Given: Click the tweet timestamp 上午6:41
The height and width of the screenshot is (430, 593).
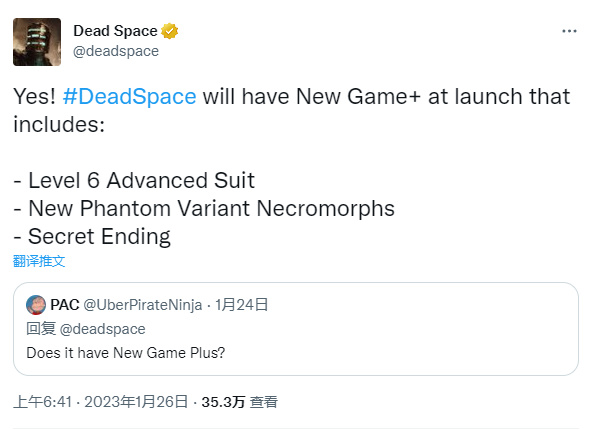Looking at the screenshot, I should [x=42, y=402].
